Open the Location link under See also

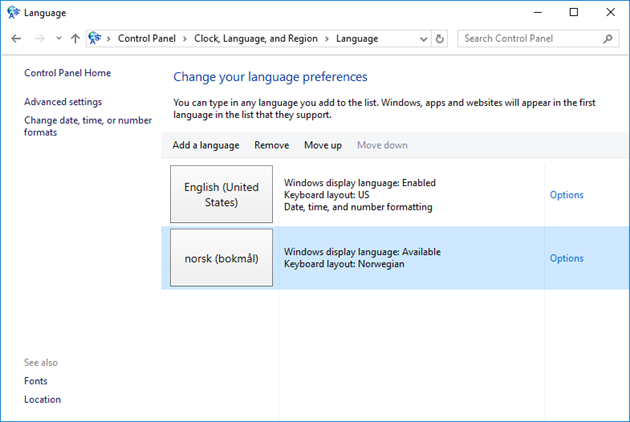43,399
